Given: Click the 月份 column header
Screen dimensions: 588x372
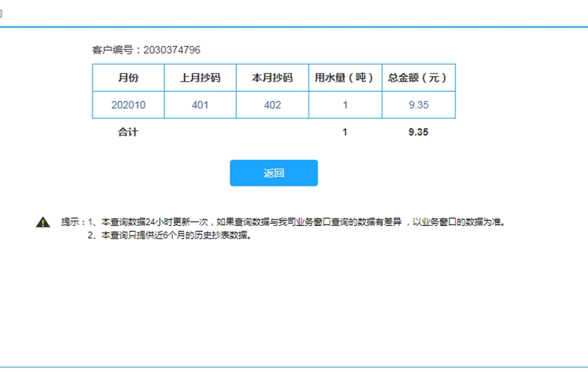Looking at the screenshot, I should tap(128, 78).
